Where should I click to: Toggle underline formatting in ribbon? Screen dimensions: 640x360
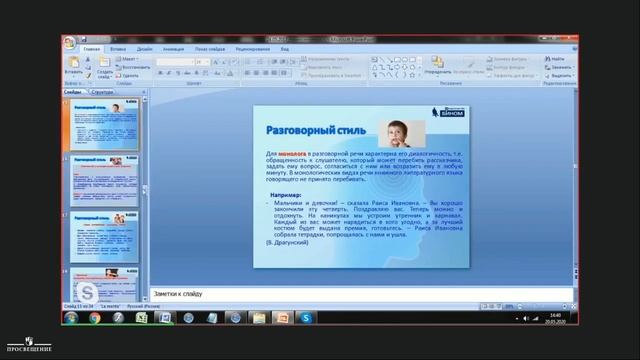coord(178,73)
